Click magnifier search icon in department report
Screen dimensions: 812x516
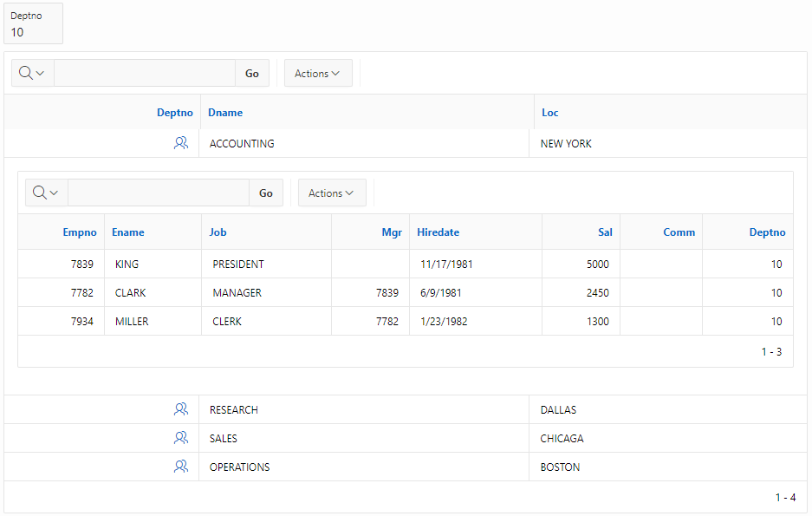click(24, 73)
